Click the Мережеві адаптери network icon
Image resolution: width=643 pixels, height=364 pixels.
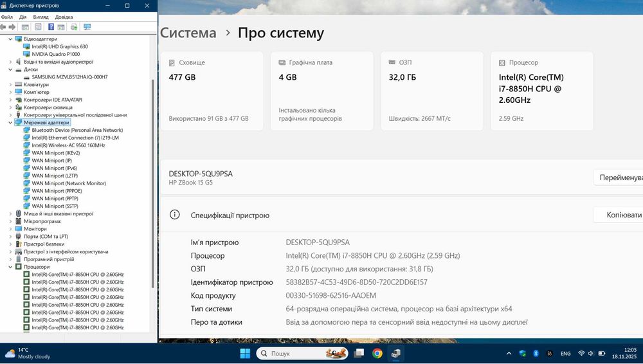point(18,123)
